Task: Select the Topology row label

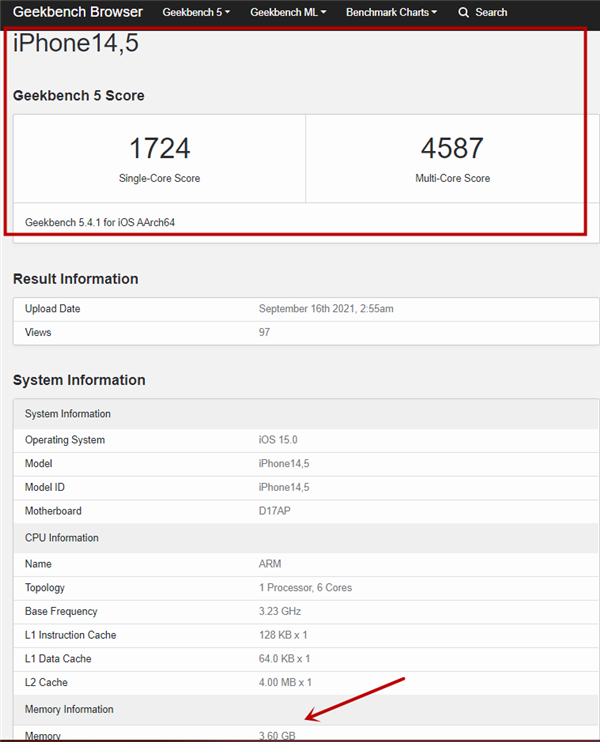Action: pyautogui.click(x=45, y=588)
